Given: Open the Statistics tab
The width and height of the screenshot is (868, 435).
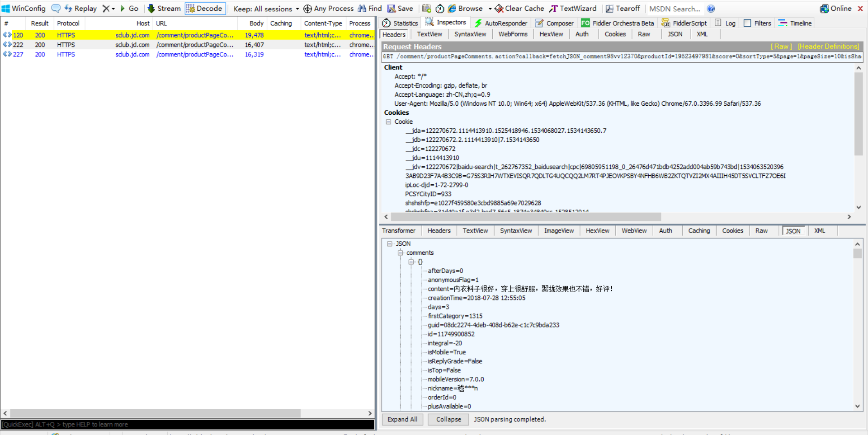Looking at the screenshot, I should click(400, 23).
